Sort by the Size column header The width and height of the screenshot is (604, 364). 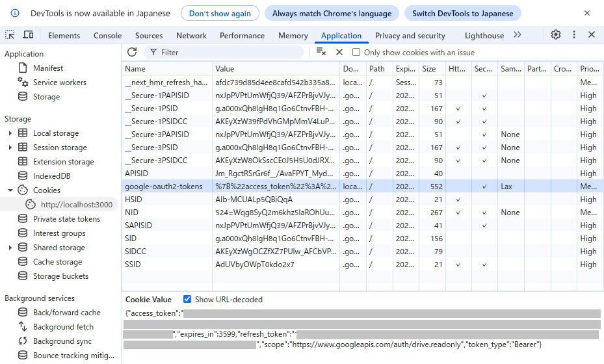[432, 68]
